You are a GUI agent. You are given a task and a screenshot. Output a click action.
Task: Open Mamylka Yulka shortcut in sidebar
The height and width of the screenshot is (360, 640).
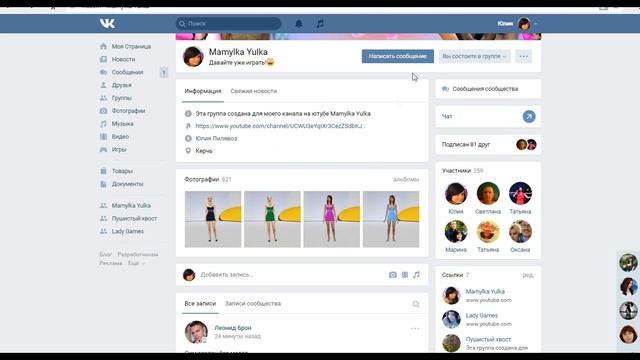point(131,205)
